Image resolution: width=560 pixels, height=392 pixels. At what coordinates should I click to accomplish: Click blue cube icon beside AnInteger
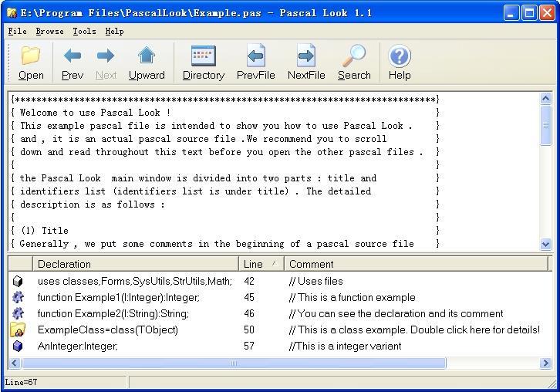(18, 346)
